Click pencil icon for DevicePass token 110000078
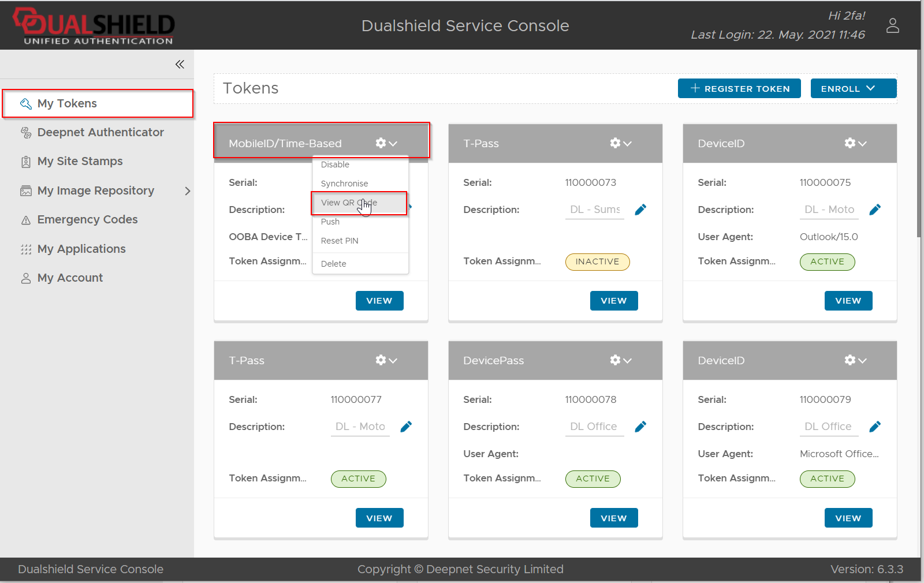This screenshot has width=924, height=583. [x=640, y=427]
